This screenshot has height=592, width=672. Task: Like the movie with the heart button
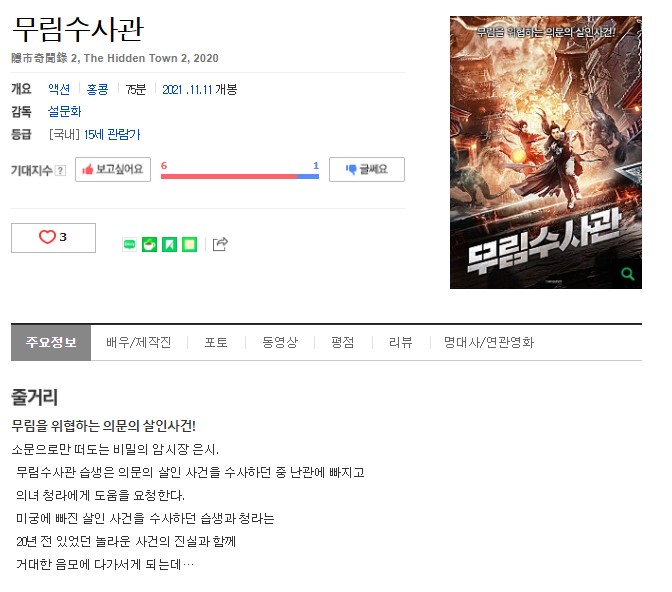pos(53,237)
